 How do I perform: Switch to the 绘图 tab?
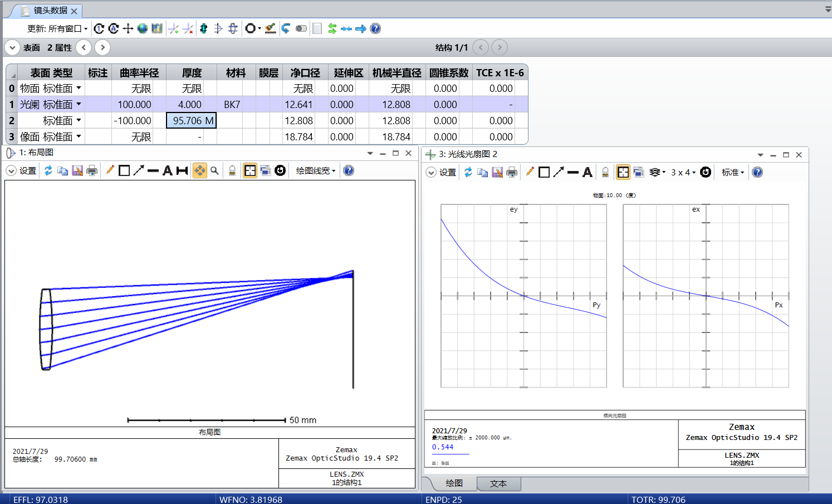coord(454,483)
